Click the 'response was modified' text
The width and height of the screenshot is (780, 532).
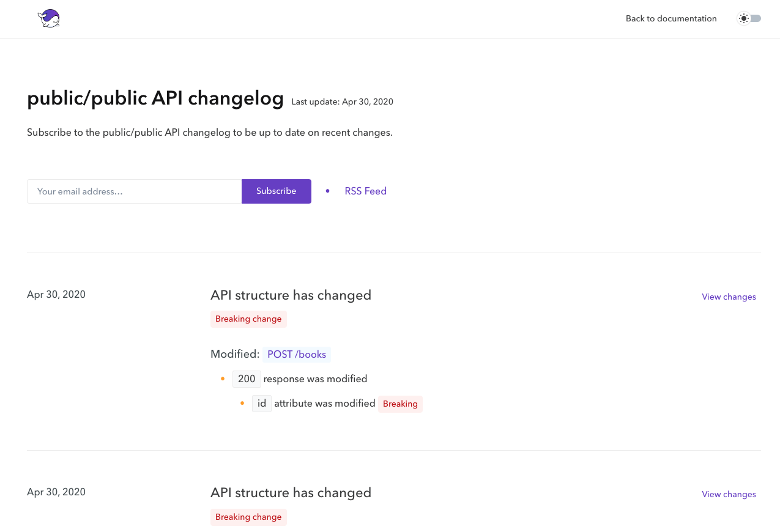315,379
